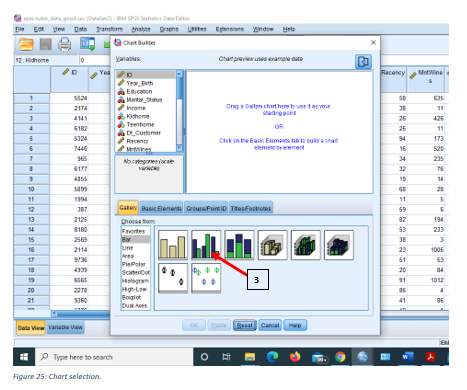Pick the Stacked Bar chart thumbnail
Screen dimensions: 467x390
coord(239,245)
